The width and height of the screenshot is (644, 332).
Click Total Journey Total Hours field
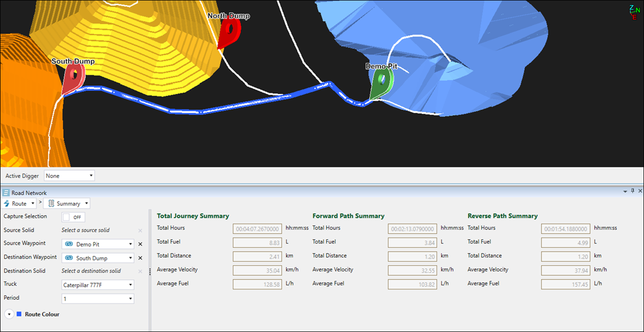pos(257,229)
